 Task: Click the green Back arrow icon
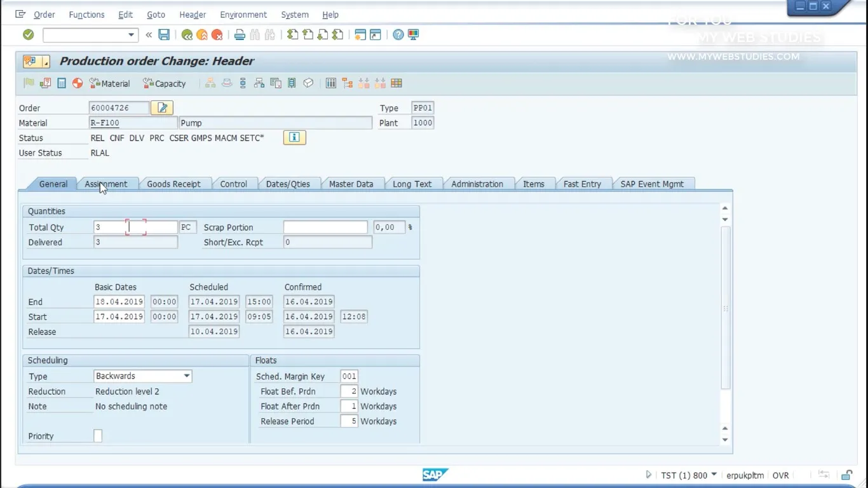tap(187, 35)
